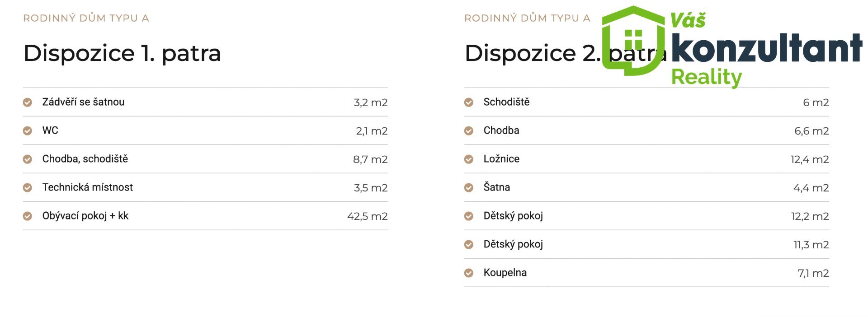Click the check icon beside Obývací pokoj + kk

28,216
